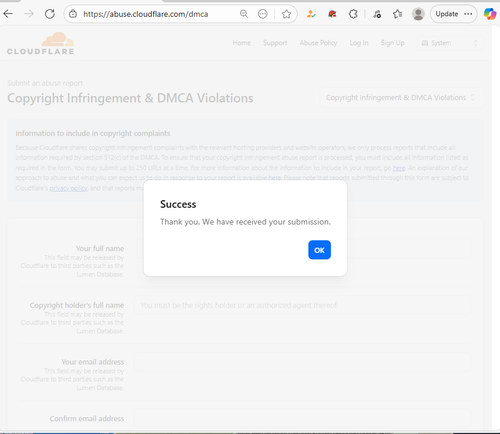500x434 pixels.
Task: Reload the page with refresh icon
Action: tap(50, 14)
